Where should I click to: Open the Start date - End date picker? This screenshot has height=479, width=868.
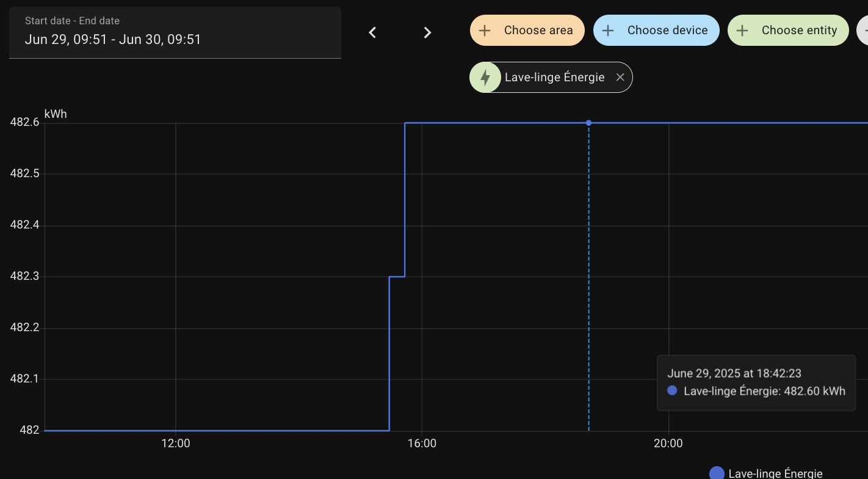pos(175,32)
